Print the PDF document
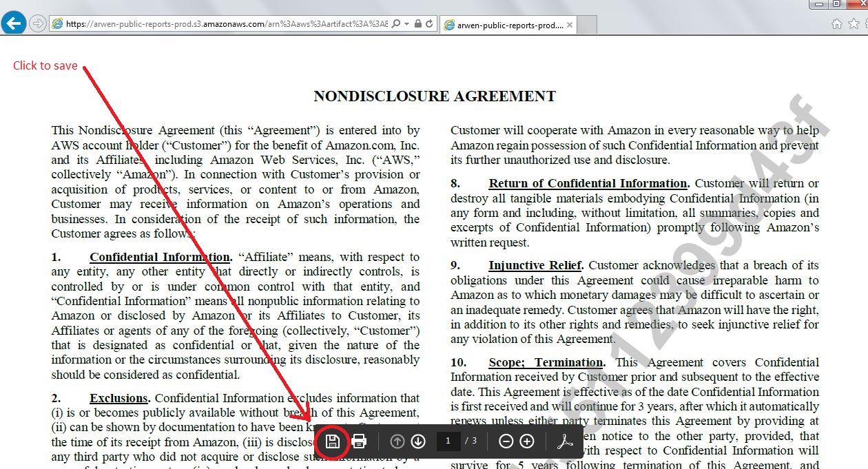868x469 pixels. click(x=359, y=441)
